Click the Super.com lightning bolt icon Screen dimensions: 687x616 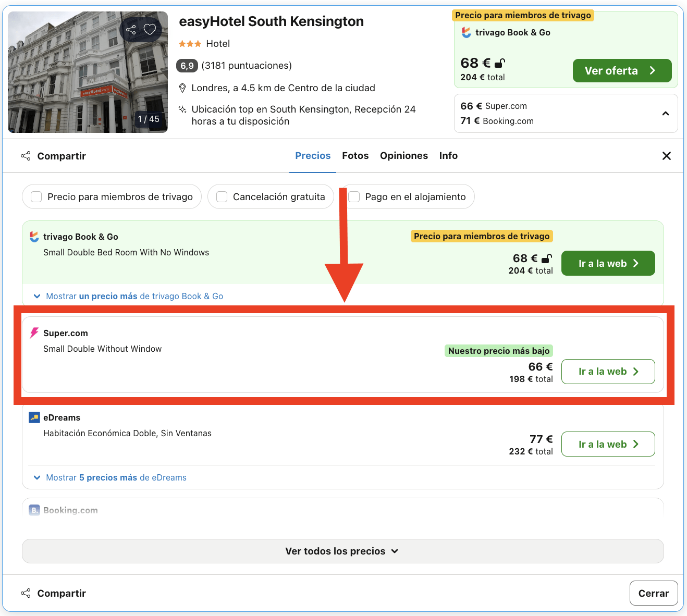coord(34,333)
